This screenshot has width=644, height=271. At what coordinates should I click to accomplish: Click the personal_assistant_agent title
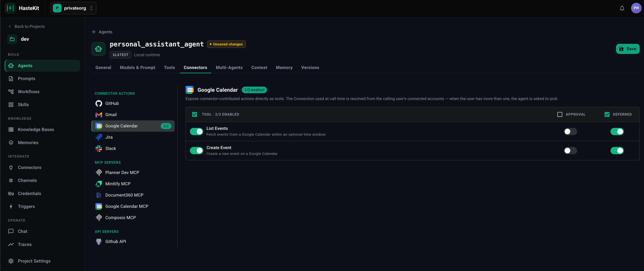156,44
